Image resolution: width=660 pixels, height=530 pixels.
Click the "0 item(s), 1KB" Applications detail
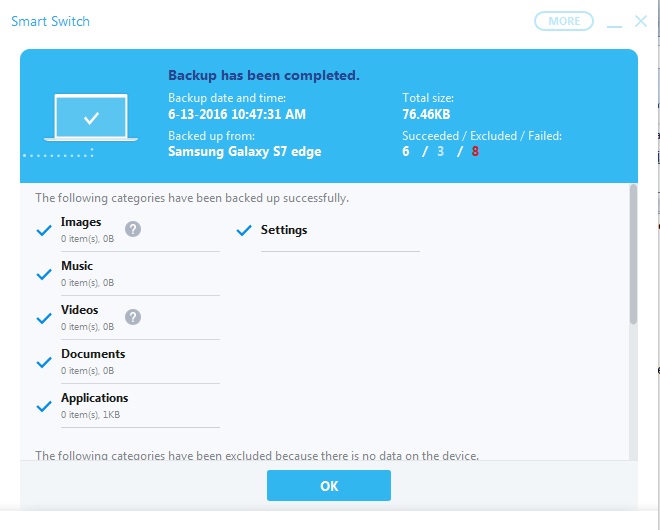pos(90,415)
